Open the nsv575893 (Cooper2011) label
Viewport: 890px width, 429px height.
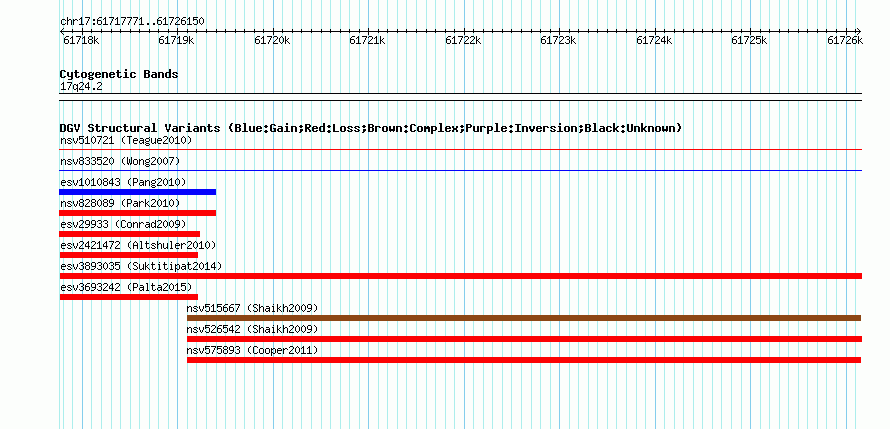coord(253,350)
